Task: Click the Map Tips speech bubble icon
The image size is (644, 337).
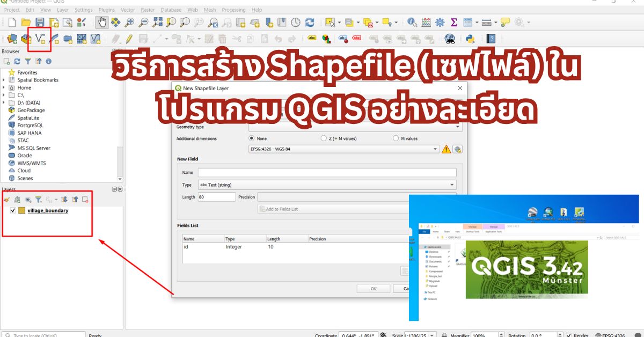Action: pyautogui.click(x=505, y=23)
